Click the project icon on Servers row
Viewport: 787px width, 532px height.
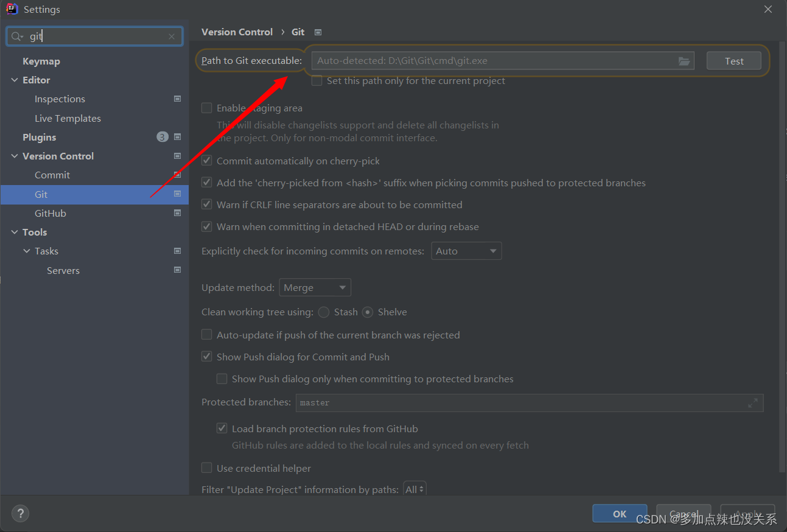[177, 270]
